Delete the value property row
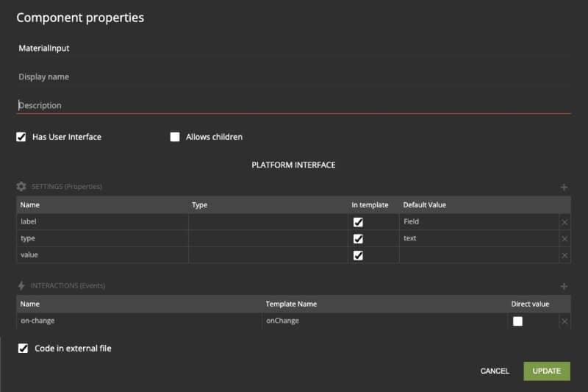Screen dimensions: 588x392 [x=564, y=255]
